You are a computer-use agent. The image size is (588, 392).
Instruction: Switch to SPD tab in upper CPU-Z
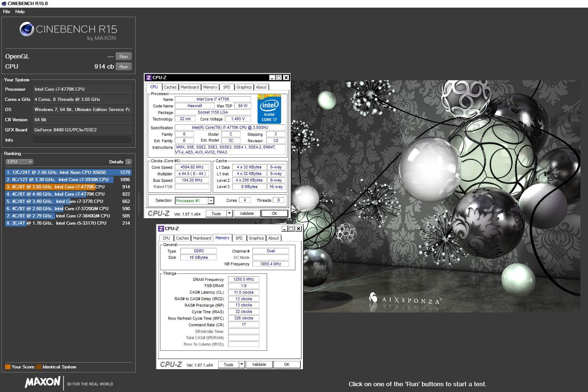(x=227, y=87)
